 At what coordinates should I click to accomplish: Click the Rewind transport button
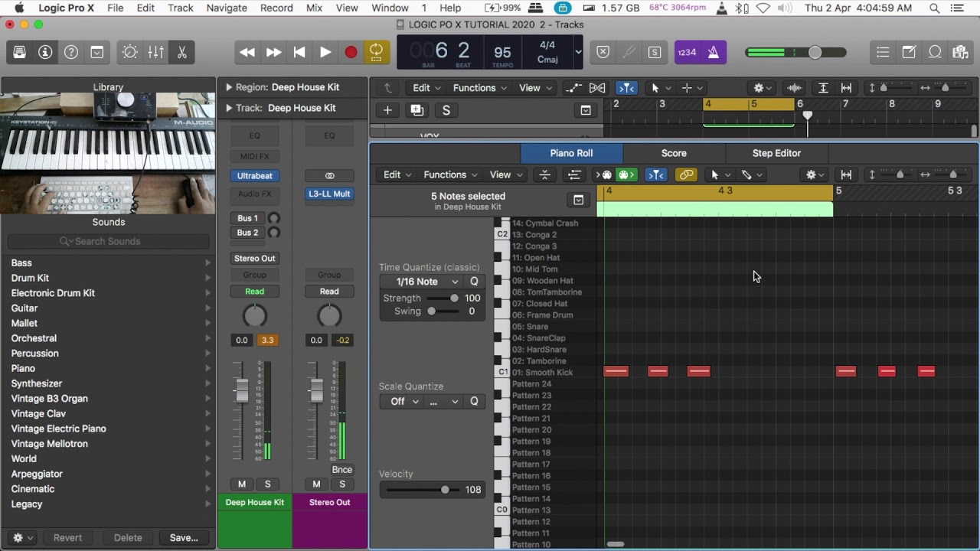click(x=247, y=52)
